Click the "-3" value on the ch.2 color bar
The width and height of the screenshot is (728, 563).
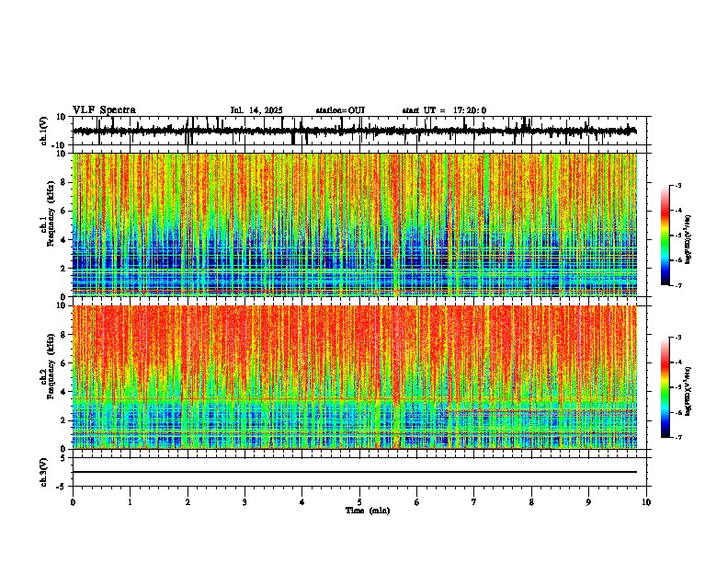point(677,338)
